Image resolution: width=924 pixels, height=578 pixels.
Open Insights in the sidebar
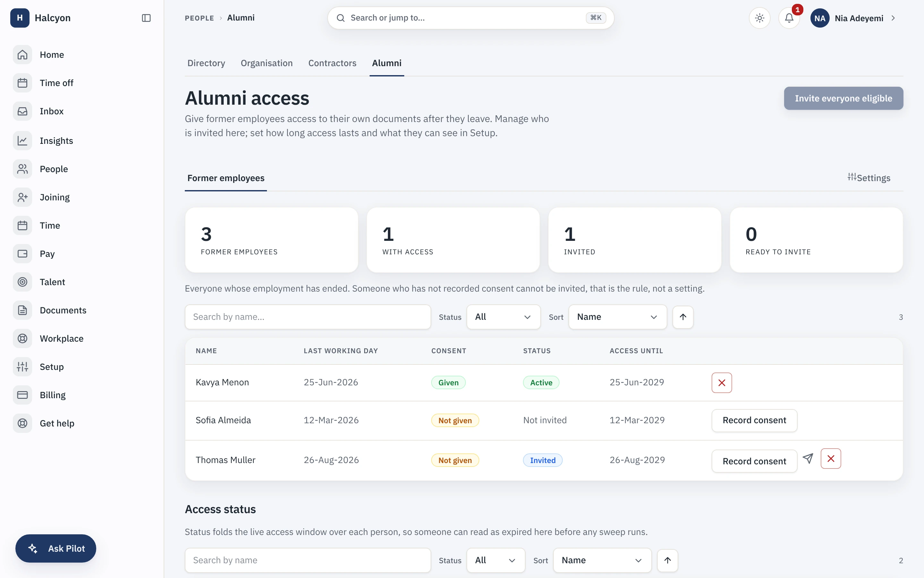click(x=82, y=141)
